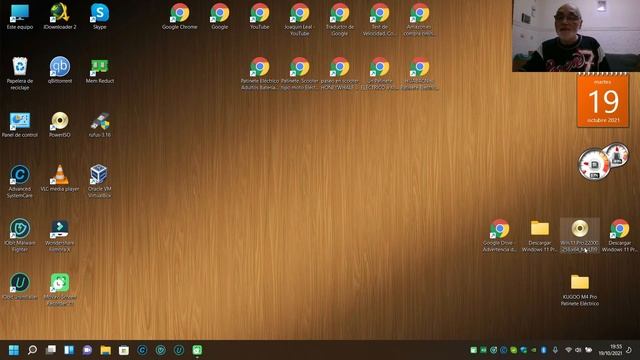Viewport: 640px width, 360px height.
Task: Select the Win 11 Pro ISO disc file
Action: pos(580,236)
